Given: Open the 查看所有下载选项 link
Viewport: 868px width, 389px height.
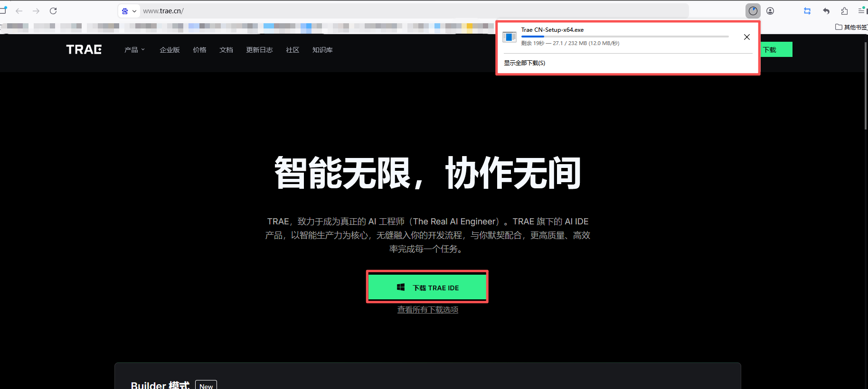Looking at the screenshot, I should tap(427, 310).
